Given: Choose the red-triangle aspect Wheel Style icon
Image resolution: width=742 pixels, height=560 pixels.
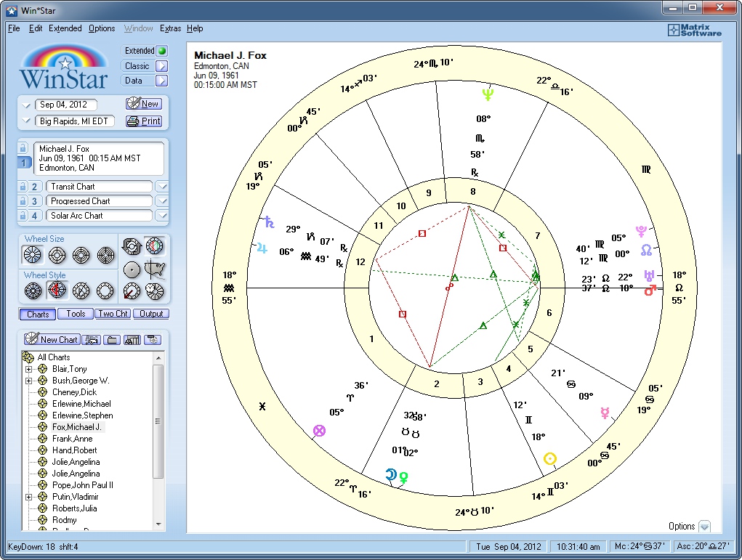Looking at the screenshot, I should 57,291.
